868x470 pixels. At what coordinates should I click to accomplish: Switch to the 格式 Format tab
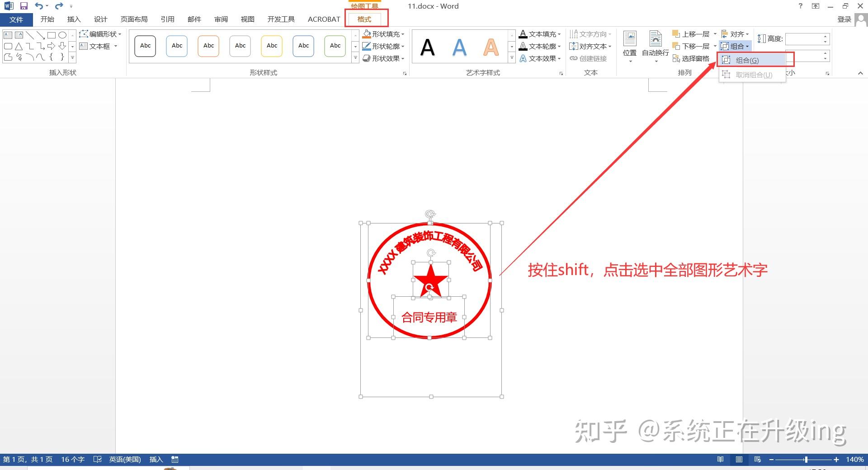pos(364,19)
